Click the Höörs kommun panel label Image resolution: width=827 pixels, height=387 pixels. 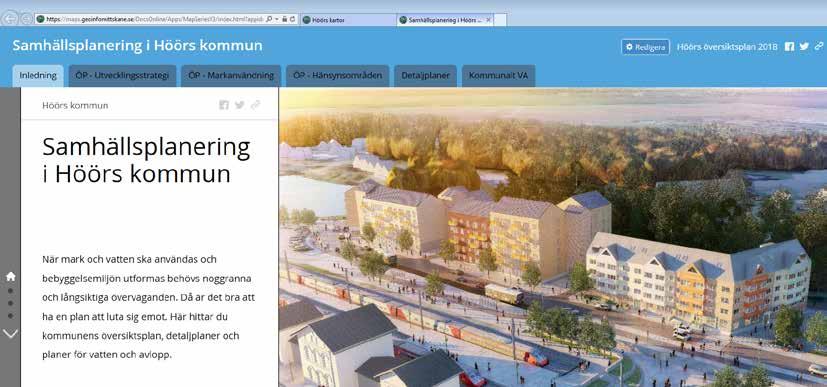pos(75,105)
